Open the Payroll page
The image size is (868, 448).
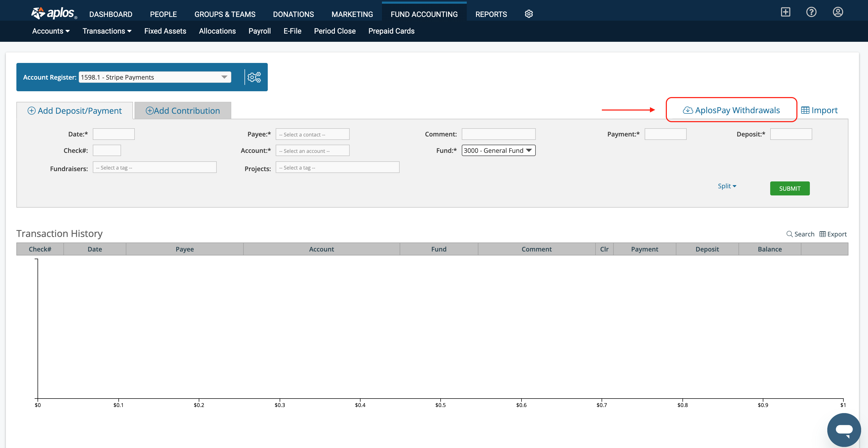(260, 31)
